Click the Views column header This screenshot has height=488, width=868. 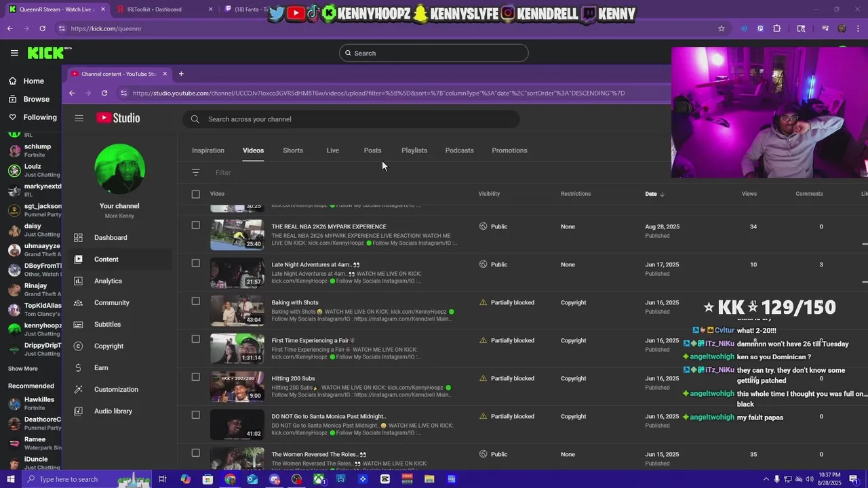(749, 194)
